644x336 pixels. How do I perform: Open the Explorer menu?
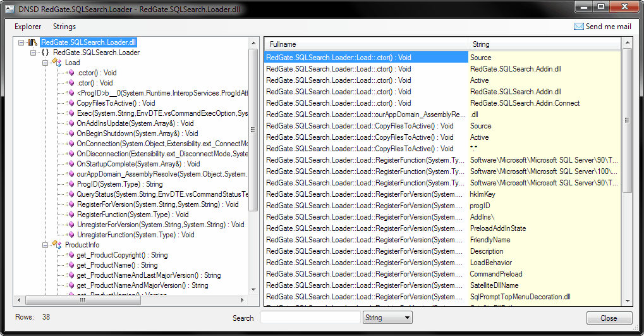coord(28,27)
